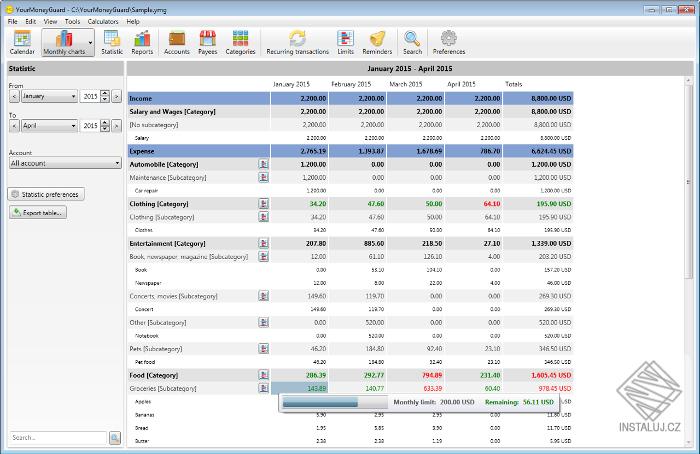
Task: Click chart icon beside Automobile category
Action: coord(263,163)
